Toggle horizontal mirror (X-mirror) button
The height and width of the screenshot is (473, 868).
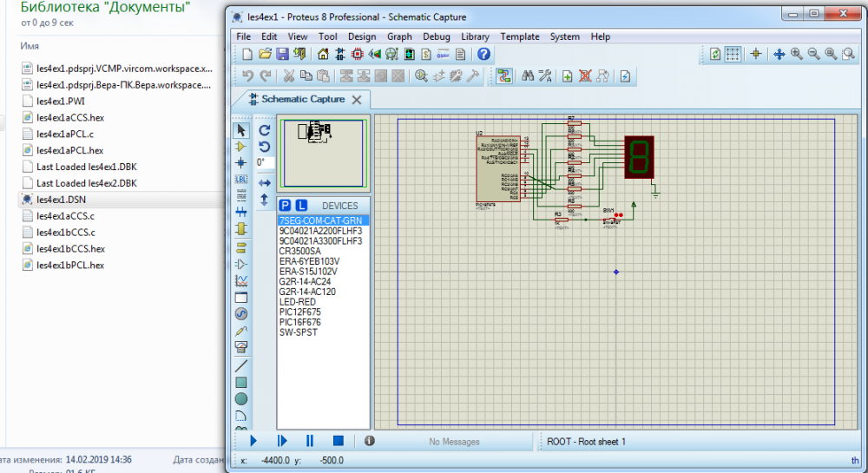pos(265,182)
